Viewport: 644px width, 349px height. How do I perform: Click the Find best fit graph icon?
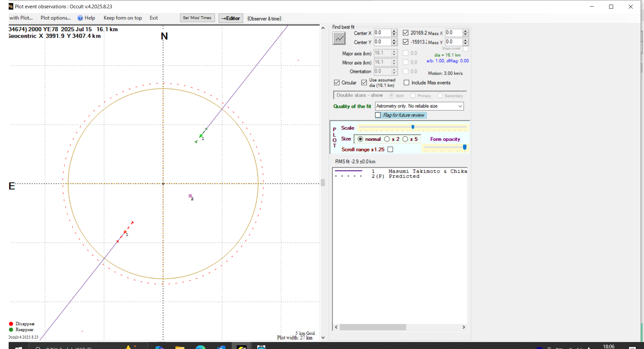coord(339,39)
